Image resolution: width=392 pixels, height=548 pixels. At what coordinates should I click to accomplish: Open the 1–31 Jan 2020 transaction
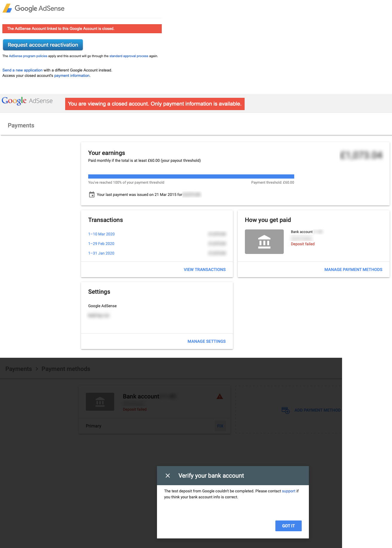(101, 253)
